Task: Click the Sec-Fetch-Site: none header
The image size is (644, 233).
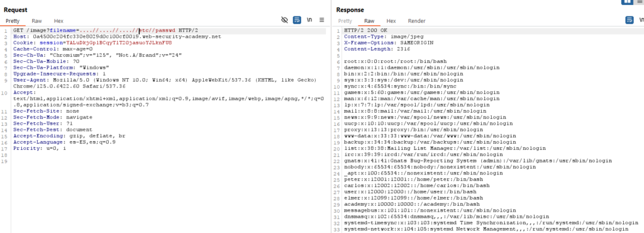Action: (x=47, y=111)
